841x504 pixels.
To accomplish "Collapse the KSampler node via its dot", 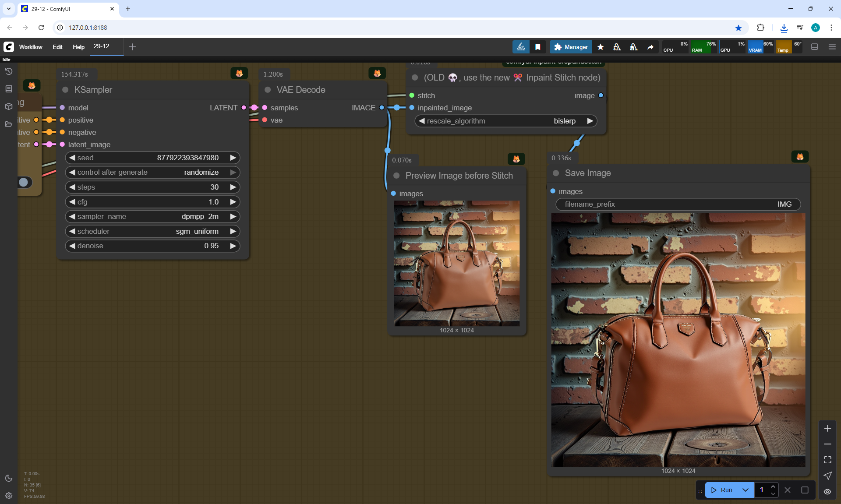I will (65, 90).
